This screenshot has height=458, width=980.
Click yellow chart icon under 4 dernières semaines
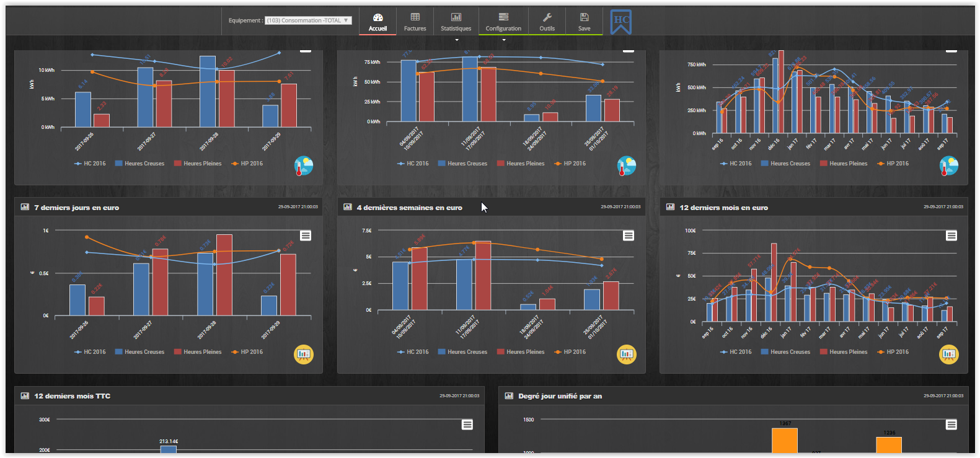click(x=627, y=354)
